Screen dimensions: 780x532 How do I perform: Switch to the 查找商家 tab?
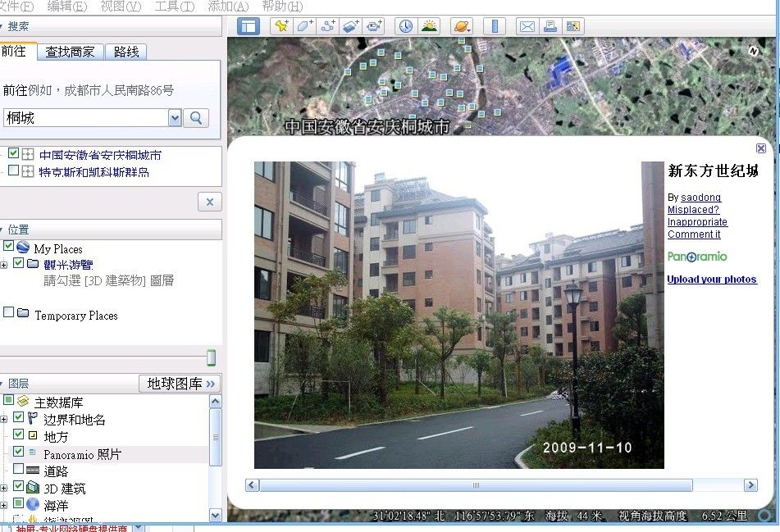coord(70,52)
